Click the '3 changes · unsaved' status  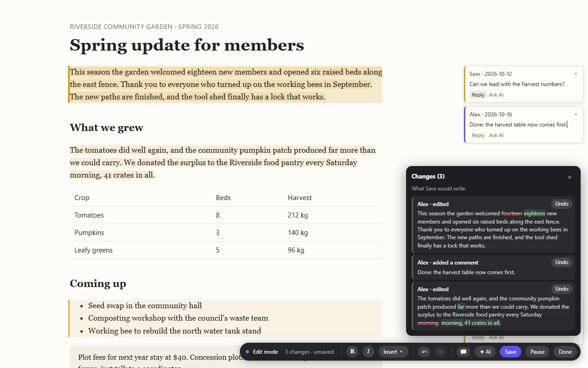(x=309, y=352)
